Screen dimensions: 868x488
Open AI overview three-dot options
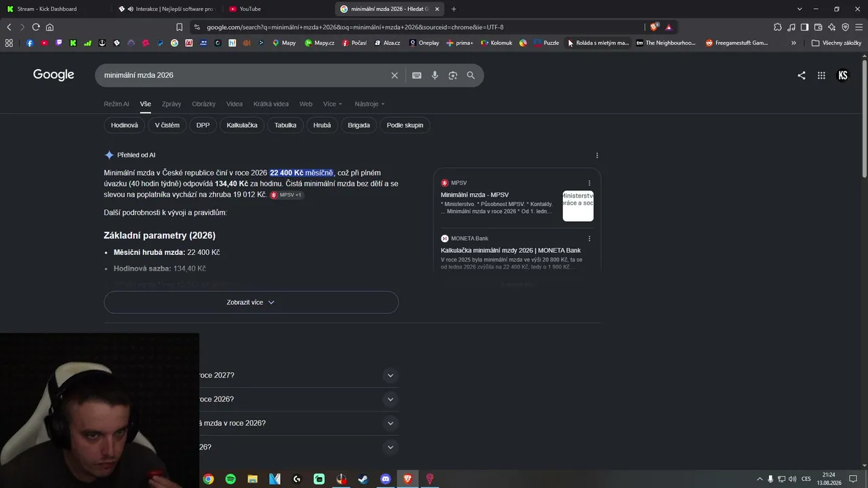click(597, 155)
